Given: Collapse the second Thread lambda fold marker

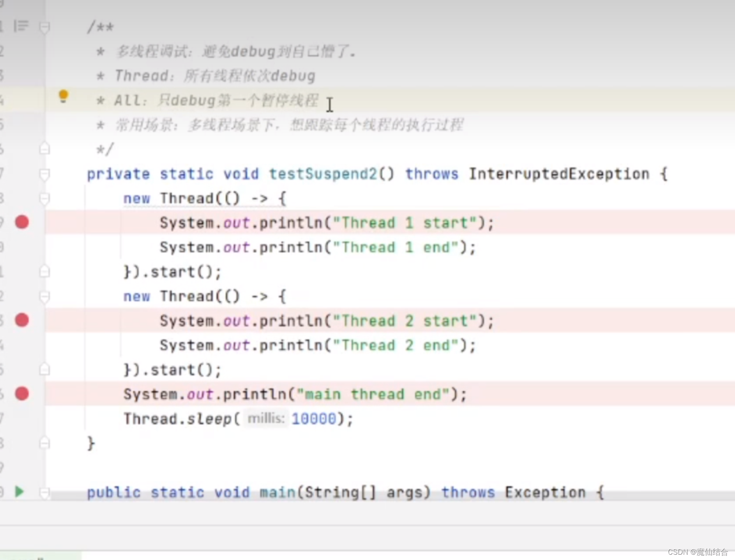Looking at the screenshot, I should [x=45, y=296].
